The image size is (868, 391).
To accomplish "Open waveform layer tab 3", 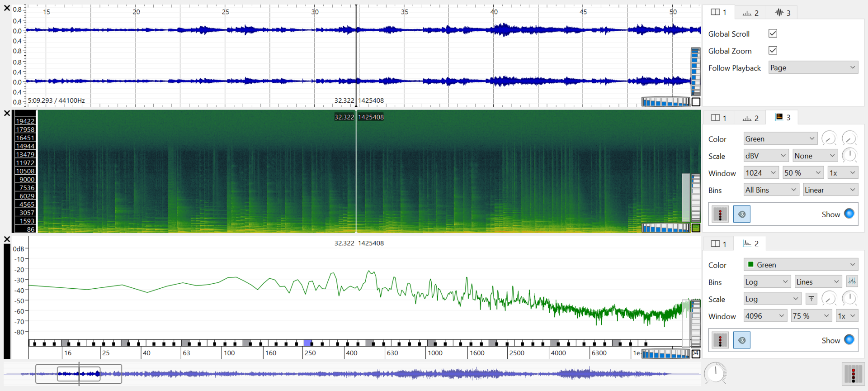I will click(783, 13).
